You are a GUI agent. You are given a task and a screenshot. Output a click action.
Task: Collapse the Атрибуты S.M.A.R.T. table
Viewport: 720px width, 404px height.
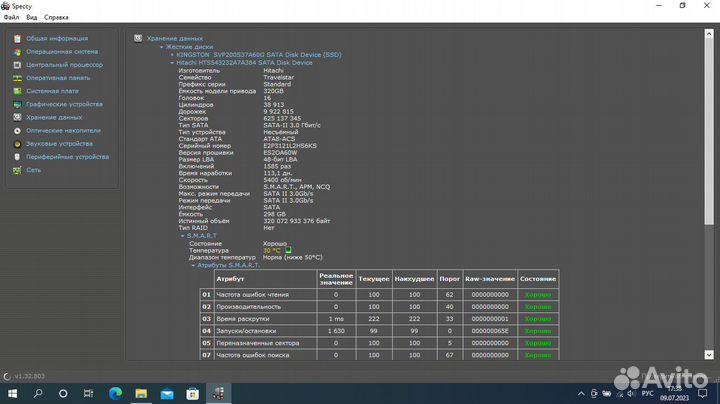coord(193,265)
